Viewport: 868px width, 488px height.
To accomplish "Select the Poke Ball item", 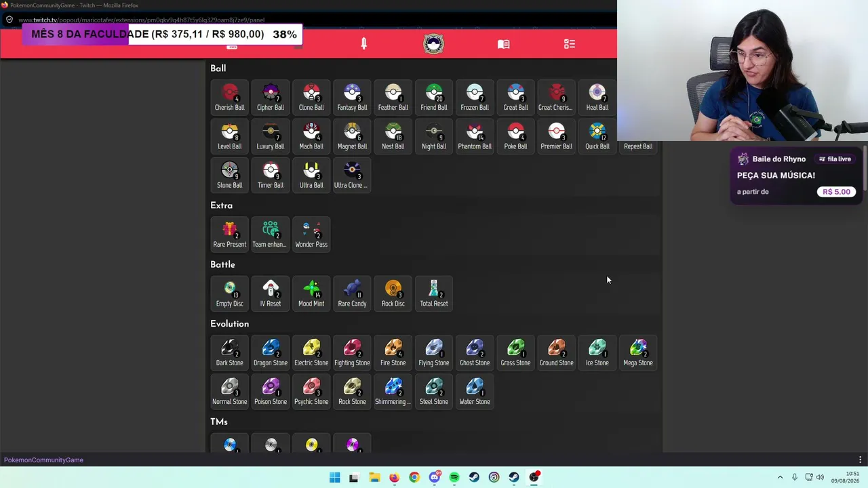I will pyautogui.click(x=515, y=136).
